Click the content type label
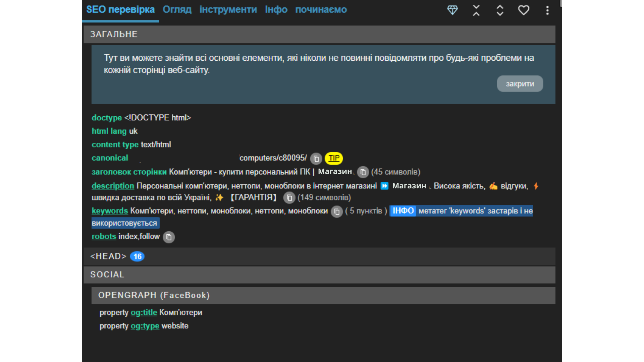Image resolution: width=644 pixels, height=362 pixels. [x=115, y=144]
